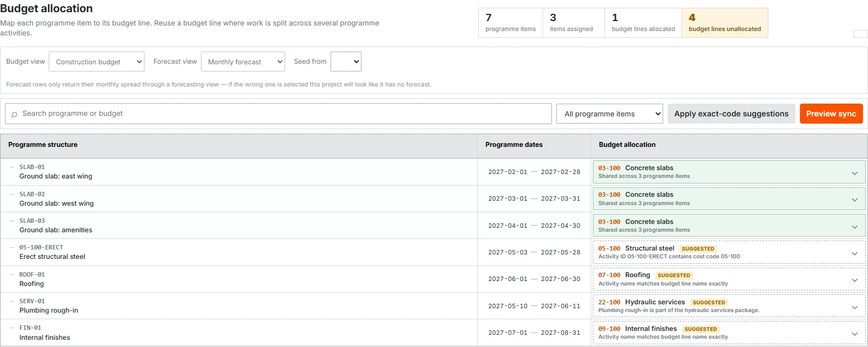Click the "Budget allocation" page heading
The width and height of the screenshot is (868, 347).
[x=46, y=9]
